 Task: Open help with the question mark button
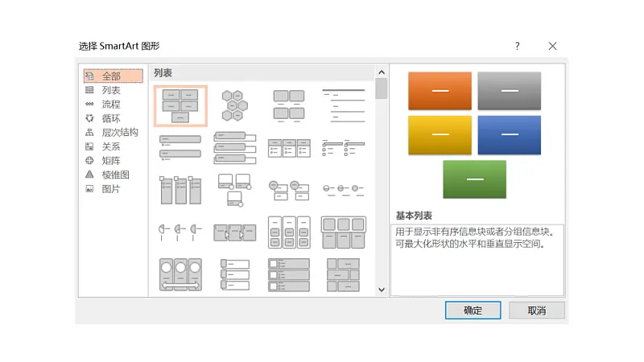click(x=518, y=46)
